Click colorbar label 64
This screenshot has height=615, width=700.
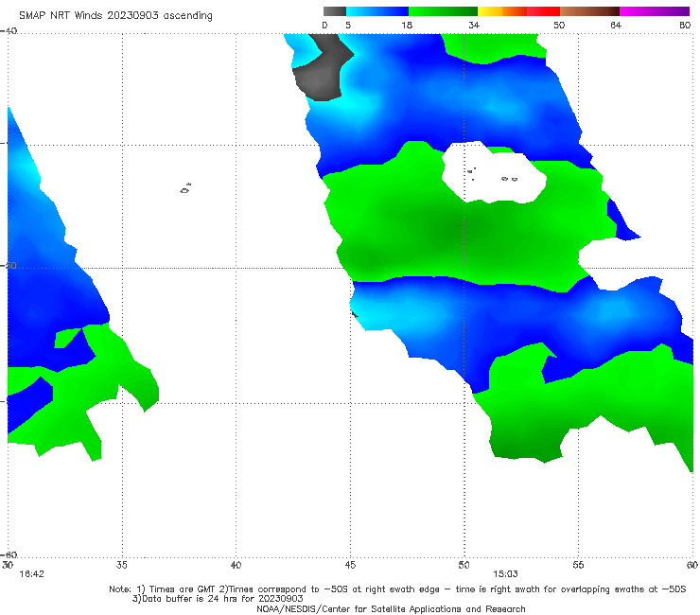(x=616, y=26)
